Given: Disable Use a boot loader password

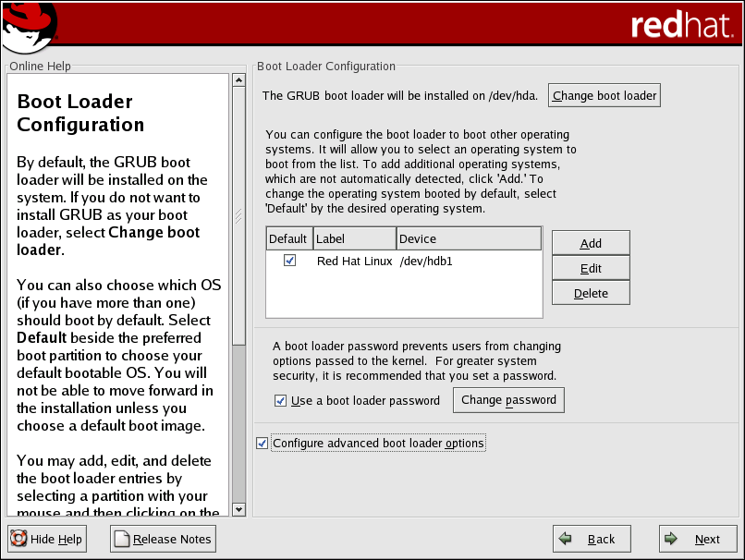Looking at the screenshot, I should (281, 401).
